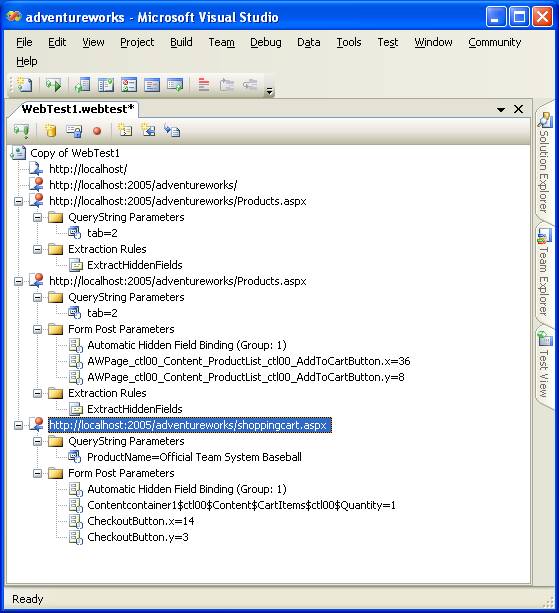Select the CheckoutButton.y=3 parameter

coord(138,537)
